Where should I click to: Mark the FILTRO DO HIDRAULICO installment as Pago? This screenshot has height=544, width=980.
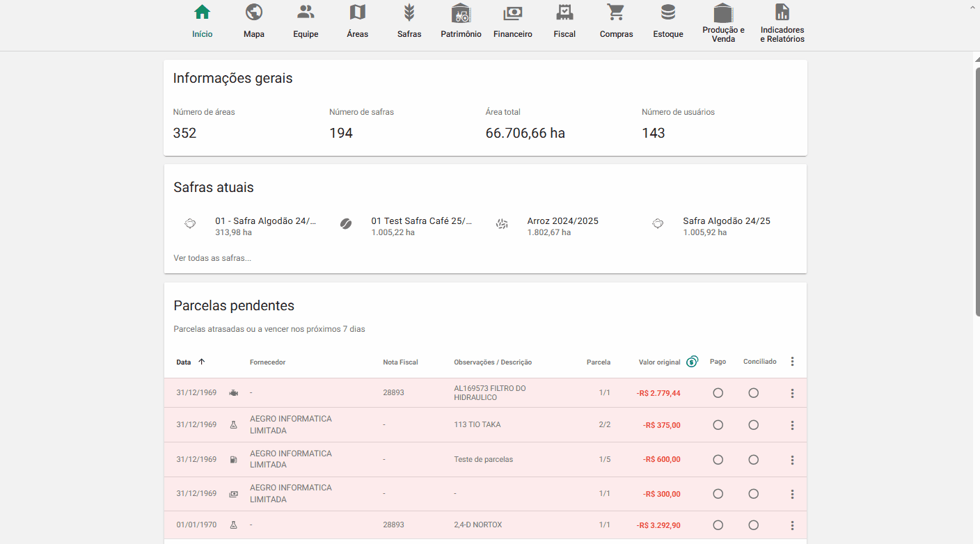coord(718,393)
